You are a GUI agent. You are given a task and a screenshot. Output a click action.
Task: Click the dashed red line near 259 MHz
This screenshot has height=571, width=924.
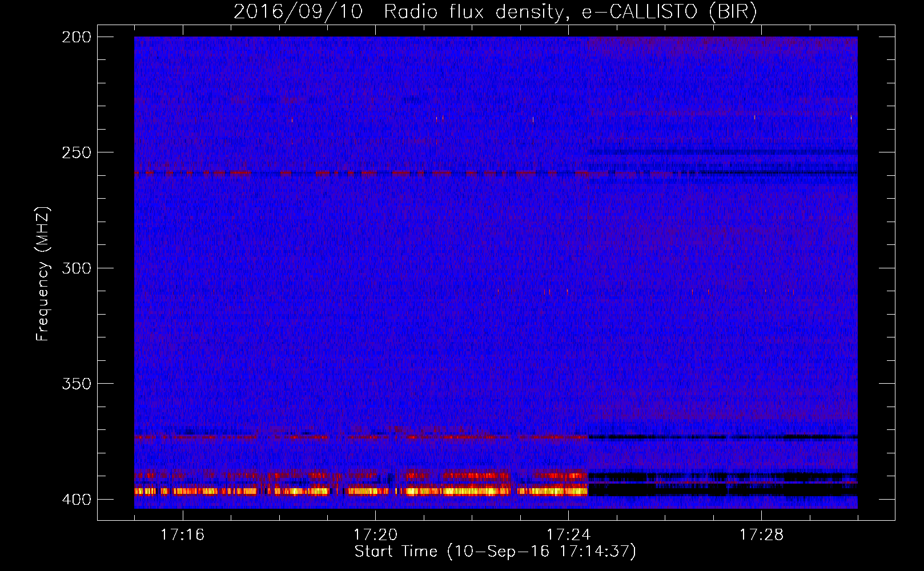pos(361,173)
